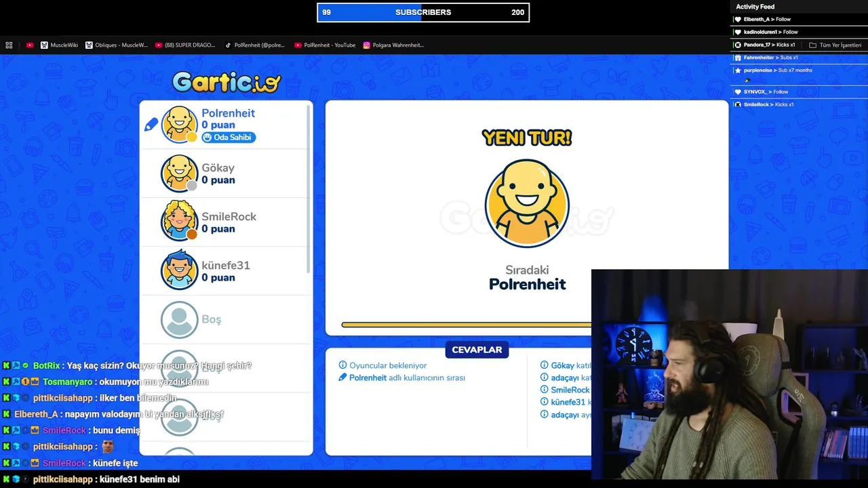Click the Oda Sahibi badge under Polrenheit
The width and height of the screenshot is (868, 488).
(228, 138)
